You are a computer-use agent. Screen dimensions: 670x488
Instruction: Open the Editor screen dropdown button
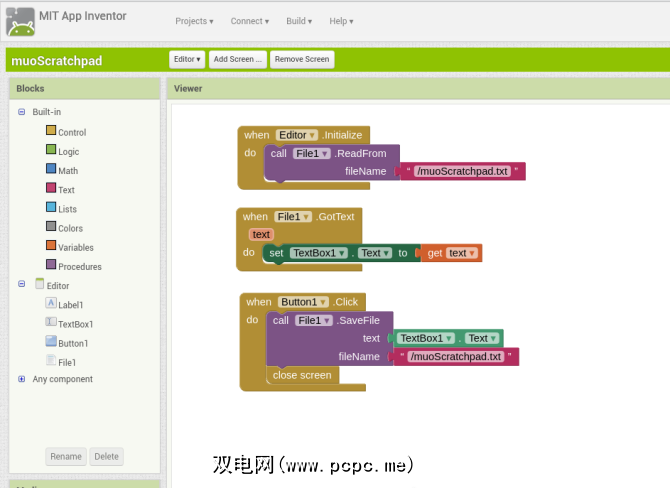(x=187, y=59)
